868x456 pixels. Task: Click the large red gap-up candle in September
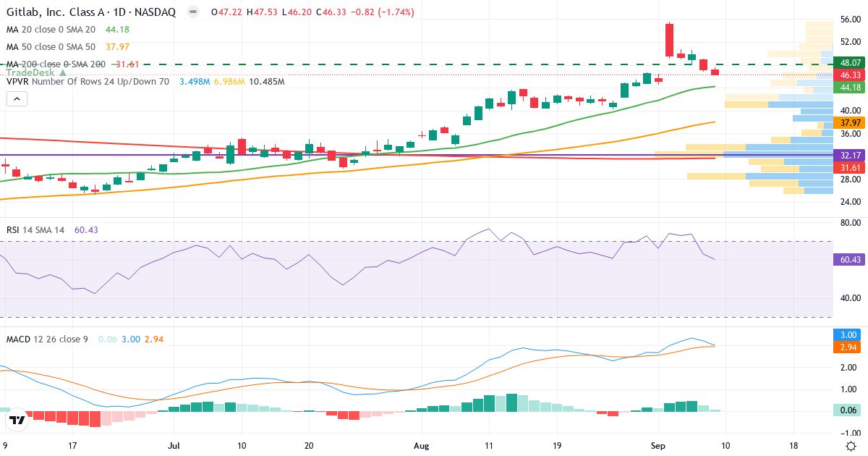tap(669, 40)
